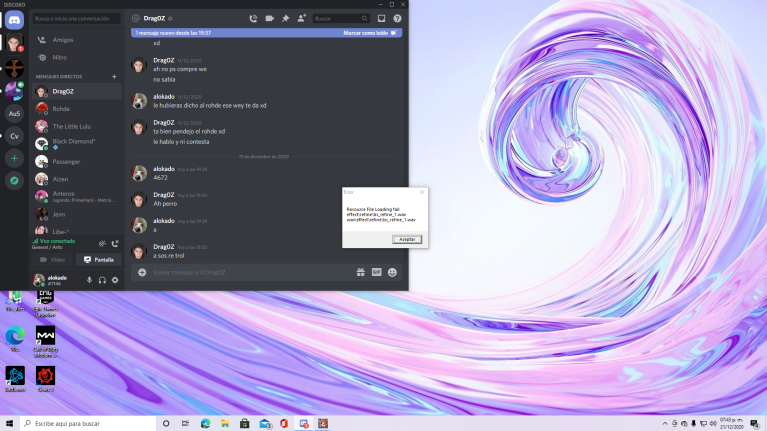Open Office from the taskbar

coord(284,423)
